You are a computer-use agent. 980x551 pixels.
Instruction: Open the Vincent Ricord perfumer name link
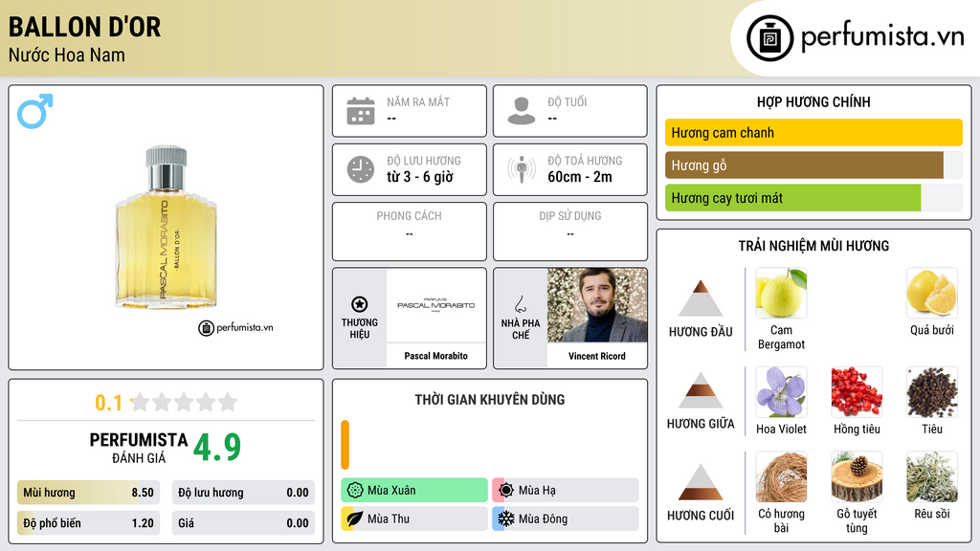597,356
